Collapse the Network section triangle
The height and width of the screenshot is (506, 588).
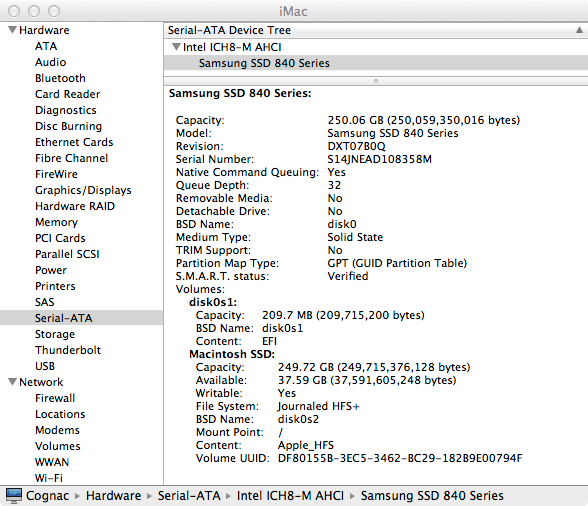[12, 381]
